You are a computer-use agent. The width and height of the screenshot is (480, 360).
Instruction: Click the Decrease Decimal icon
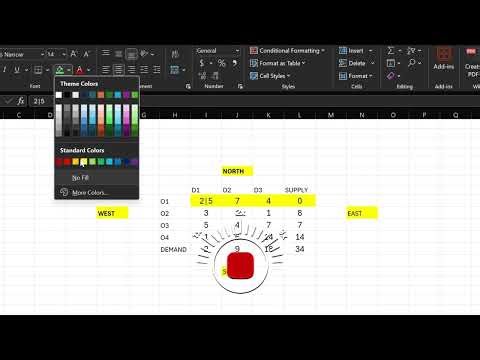(215, 76)
